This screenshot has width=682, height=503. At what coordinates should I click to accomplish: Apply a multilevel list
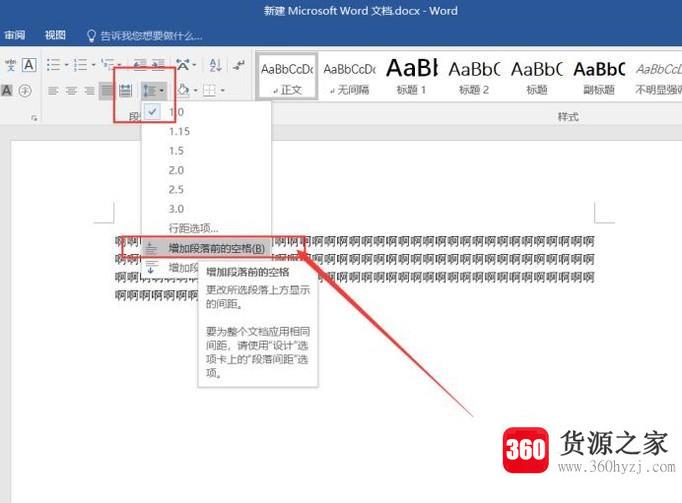pos(108,65)
